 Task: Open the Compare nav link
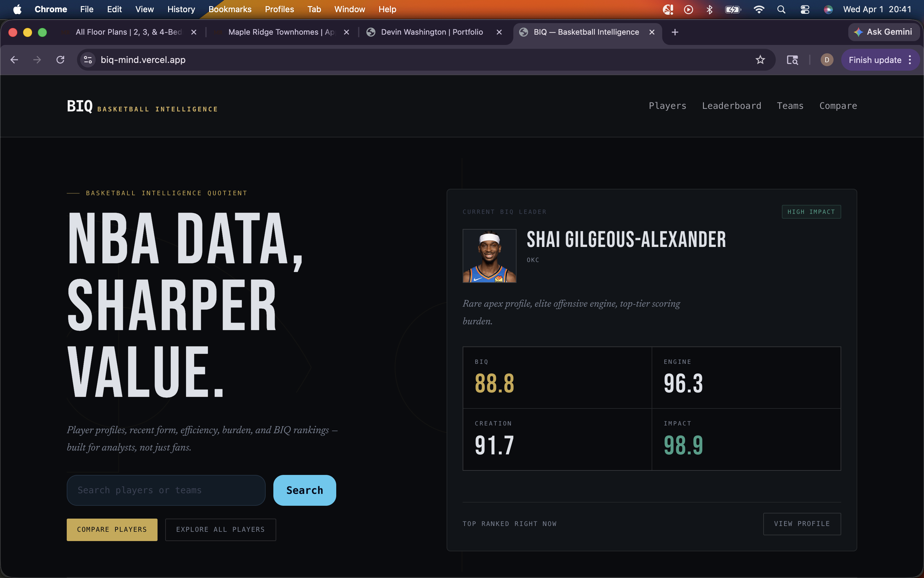tap(838, 106)
